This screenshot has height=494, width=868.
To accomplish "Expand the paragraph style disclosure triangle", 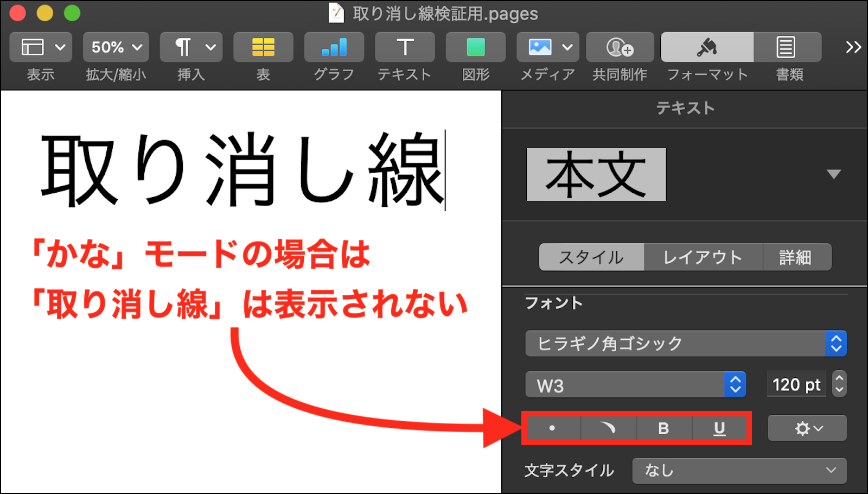I will pos(833,174).
